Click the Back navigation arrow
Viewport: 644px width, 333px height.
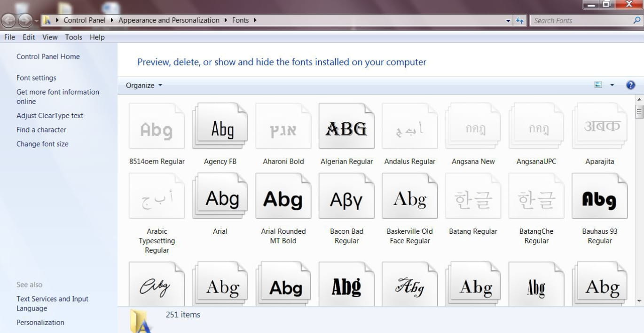(9, 20)
